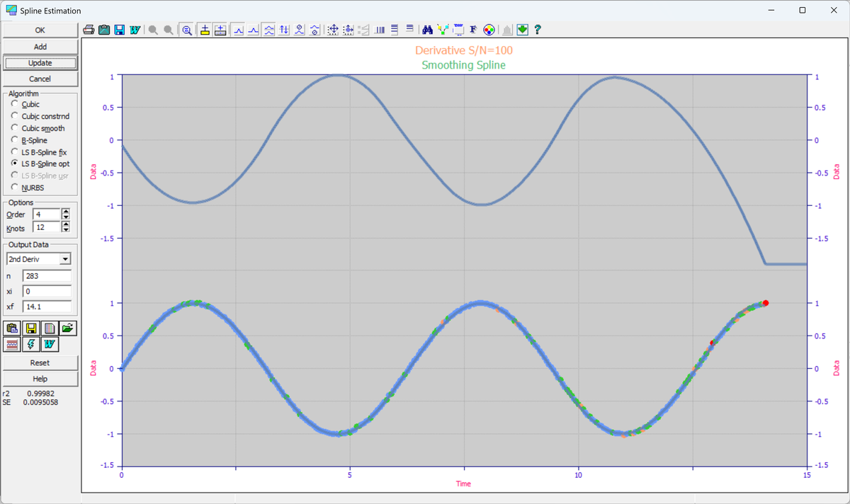This screenshot has height=504, width=850.
Task: Select the LS B-Spline opt radio button
Action: pyautogui.click(x=40, y=164)
